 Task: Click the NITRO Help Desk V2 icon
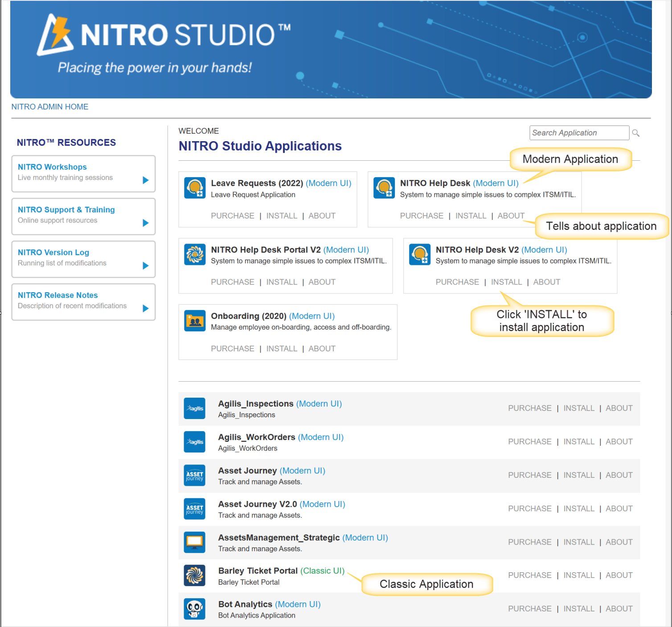[x=420, y=254]
